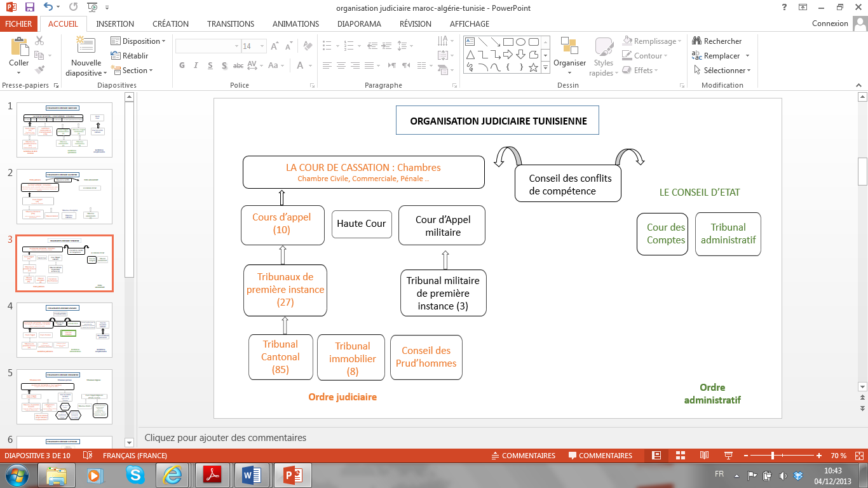Open the INSERTION ribbon tab
The height and width of the screenshot is (488, 868).
point(115,24)
